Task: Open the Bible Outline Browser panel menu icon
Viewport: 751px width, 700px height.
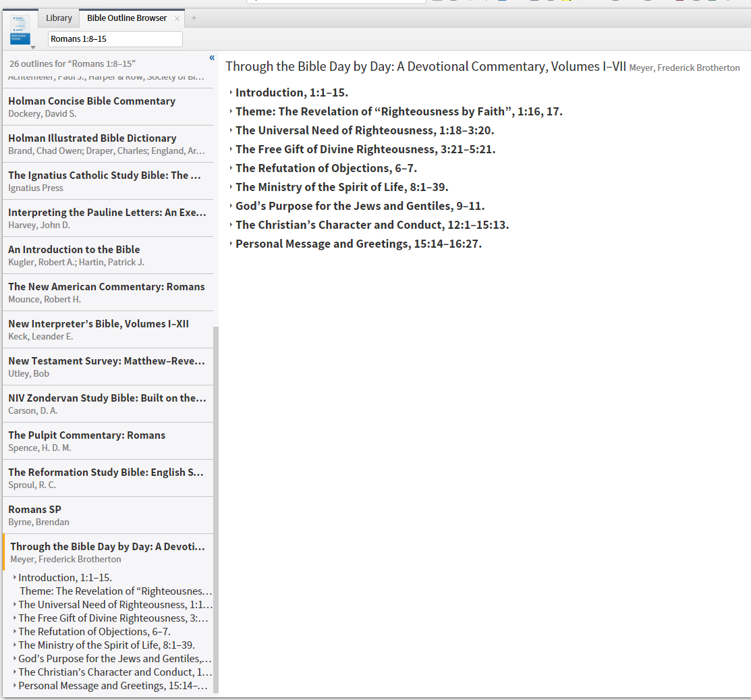Action: [21, 31]
